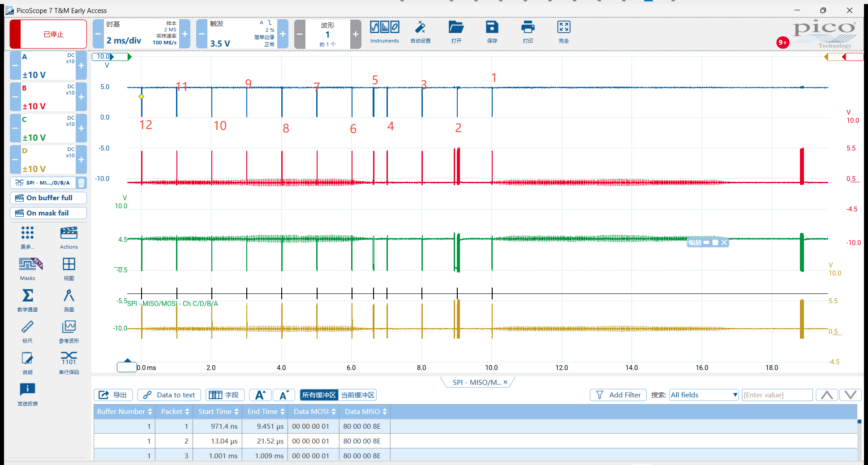
Task: Open the Instruments panel icon
Action: 384,27
